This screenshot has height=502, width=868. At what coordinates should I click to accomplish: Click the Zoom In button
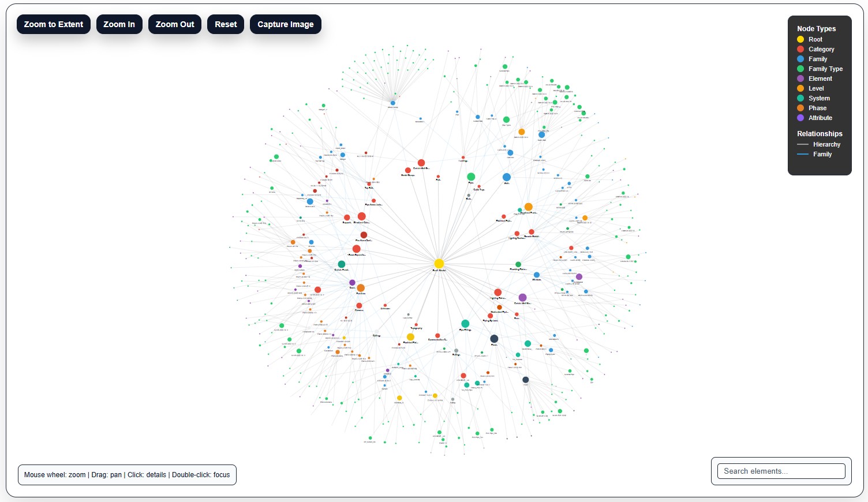[119, 24]
